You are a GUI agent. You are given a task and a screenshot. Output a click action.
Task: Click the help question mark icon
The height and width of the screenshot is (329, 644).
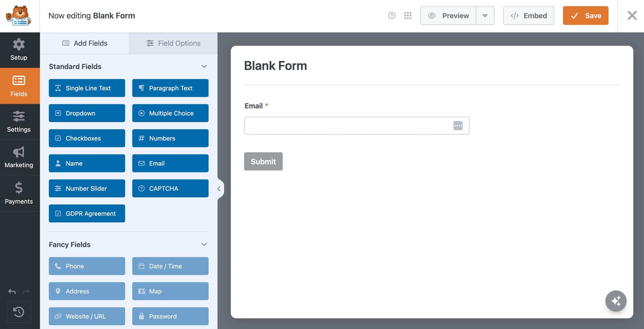(392, 16)
